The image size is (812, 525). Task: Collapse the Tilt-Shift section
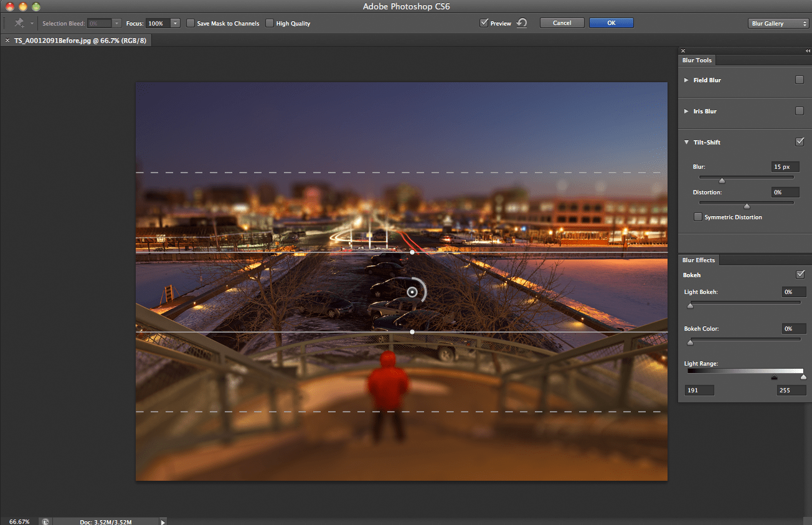point(686,142)
